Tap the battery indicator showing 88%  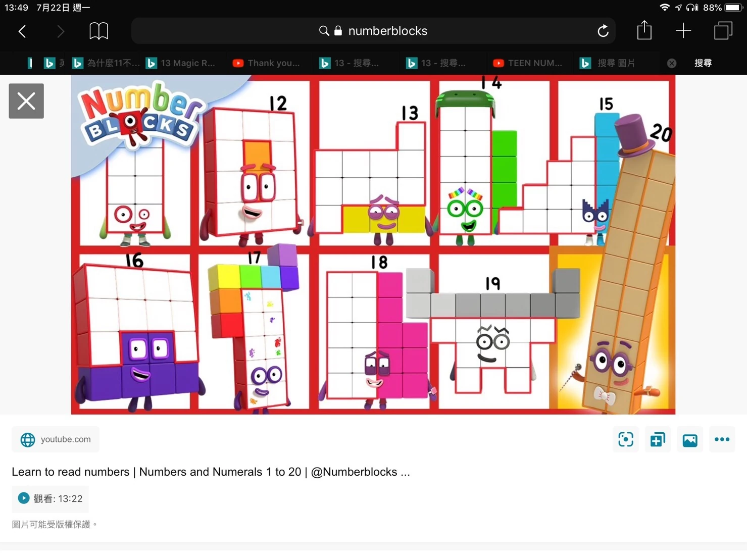[723, 8]
